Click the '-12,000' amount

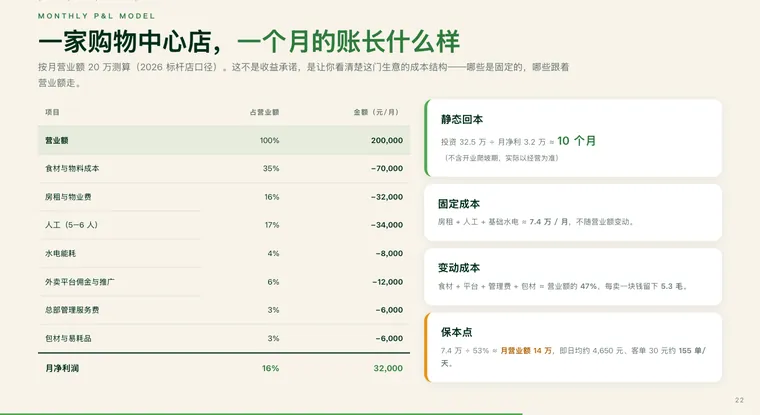coord(388,282)
